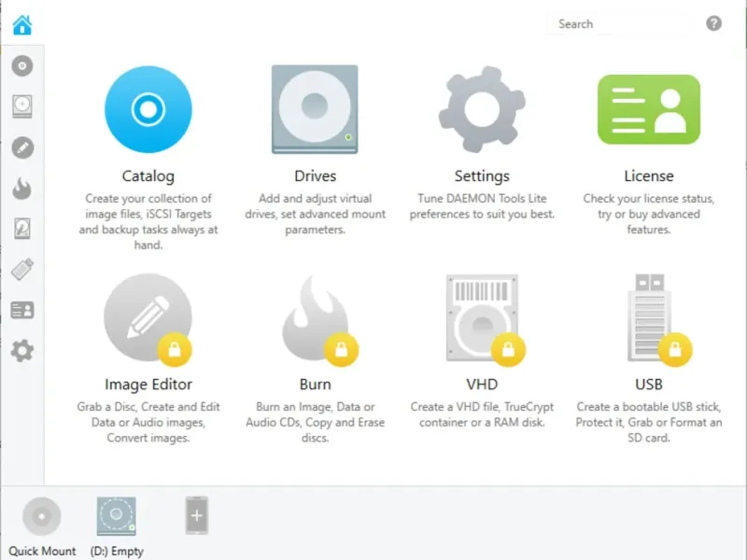Click the "(D:) Empty" label
The width and height of the screenshot is (747, 560).
[x=117, y=551]
